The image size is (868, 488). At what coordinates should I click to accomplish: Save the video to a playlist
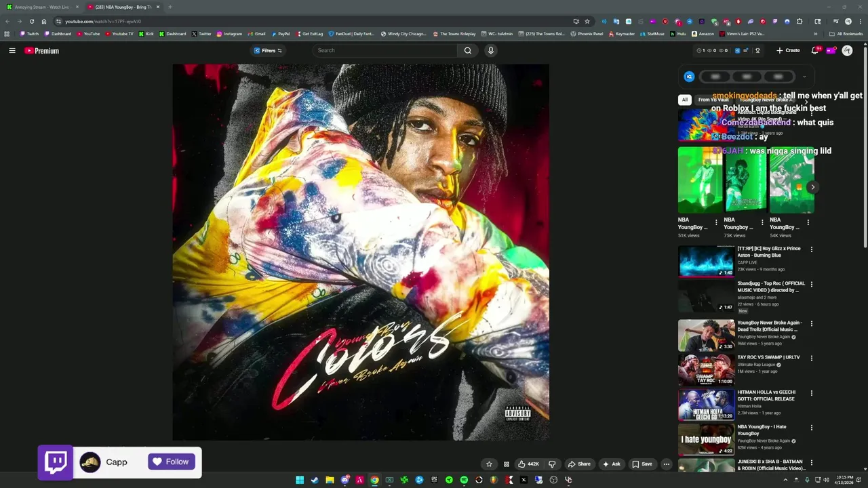[x=642, y=464]
